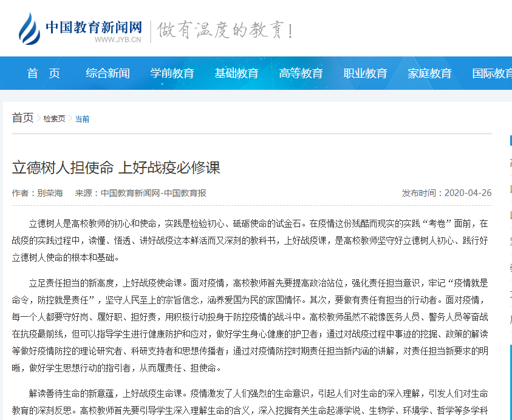
Task: Click the 当前 breadcrumb item
Action: click(x=82, y=119)
